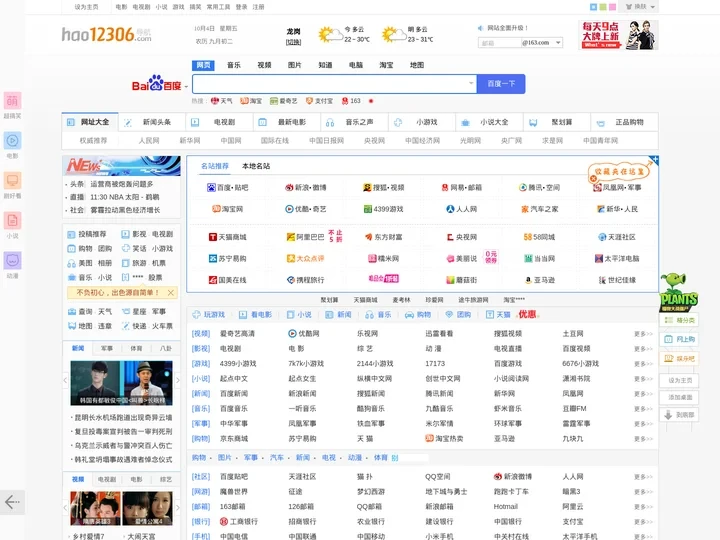Click 设为主页 button in right sidebar
The width and height of the screenshot is (720, 540).
click(679, 380)
